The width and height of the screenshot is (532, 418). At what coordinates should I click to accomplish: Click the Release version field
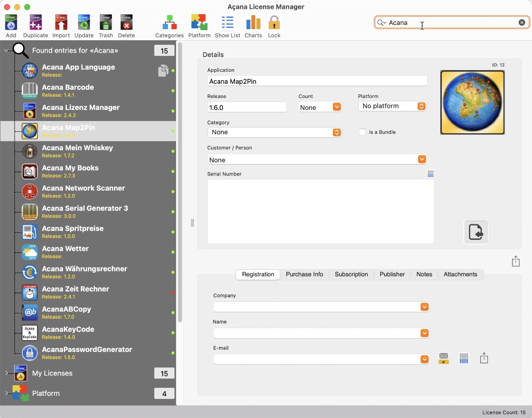(x=247, y=107)
